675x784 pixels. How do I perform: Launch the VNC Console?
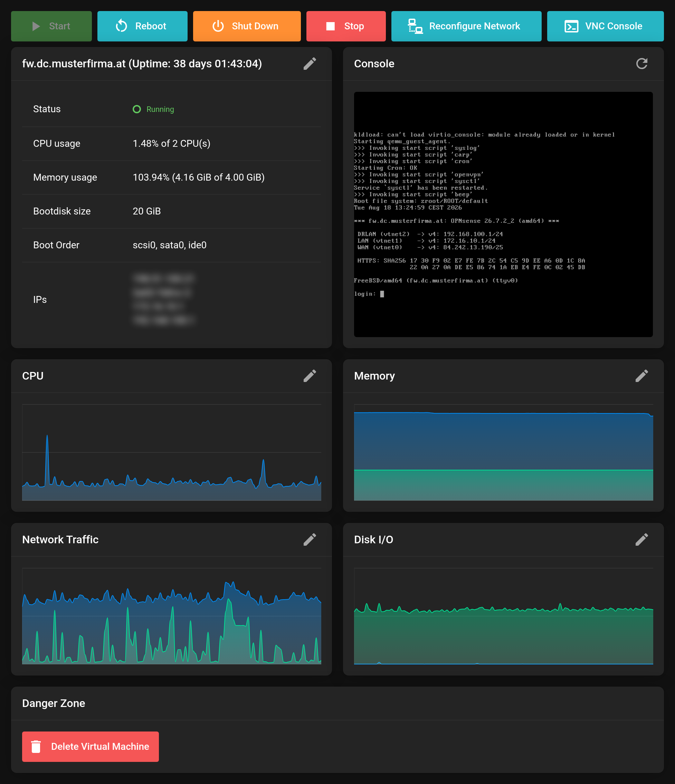pos(605,26)
